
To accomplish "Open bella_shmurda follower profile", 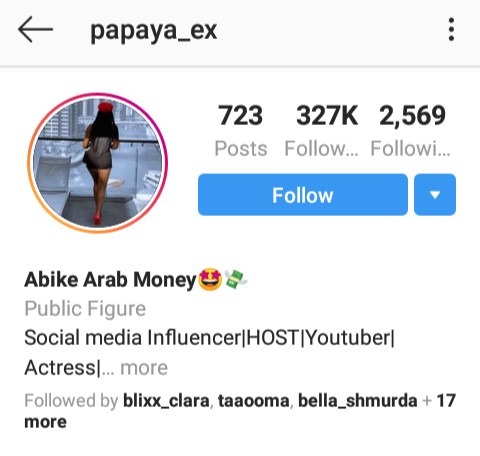I will coord(357,400).
